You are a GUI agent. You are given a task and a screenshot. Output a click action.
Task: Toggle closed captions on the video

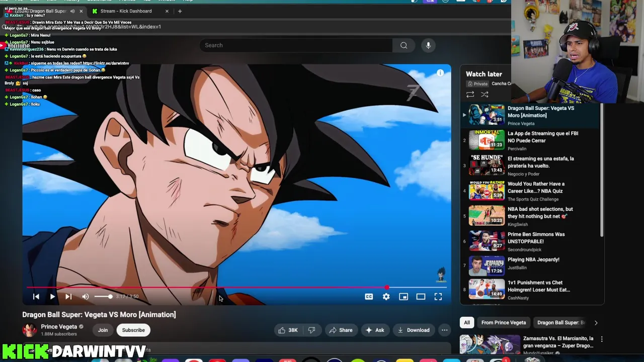[369, 297]
